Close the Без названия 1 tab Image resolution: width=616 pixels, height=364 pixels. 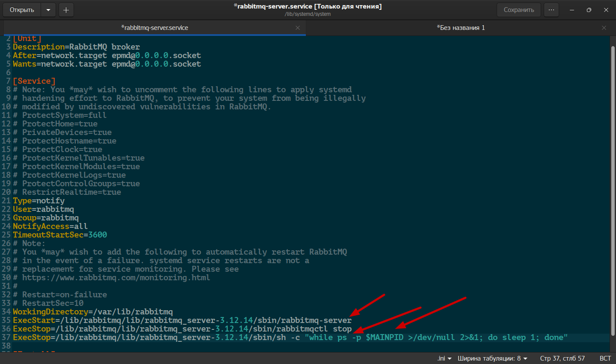click(604, 28)
